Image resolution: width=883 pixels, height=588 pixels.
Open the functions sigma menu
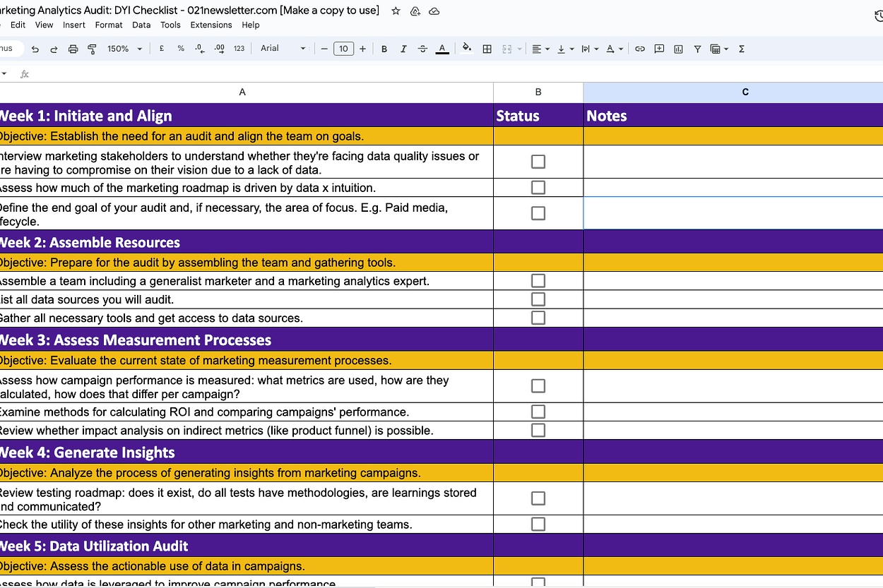pyautogui.click(x=742, y=49)
